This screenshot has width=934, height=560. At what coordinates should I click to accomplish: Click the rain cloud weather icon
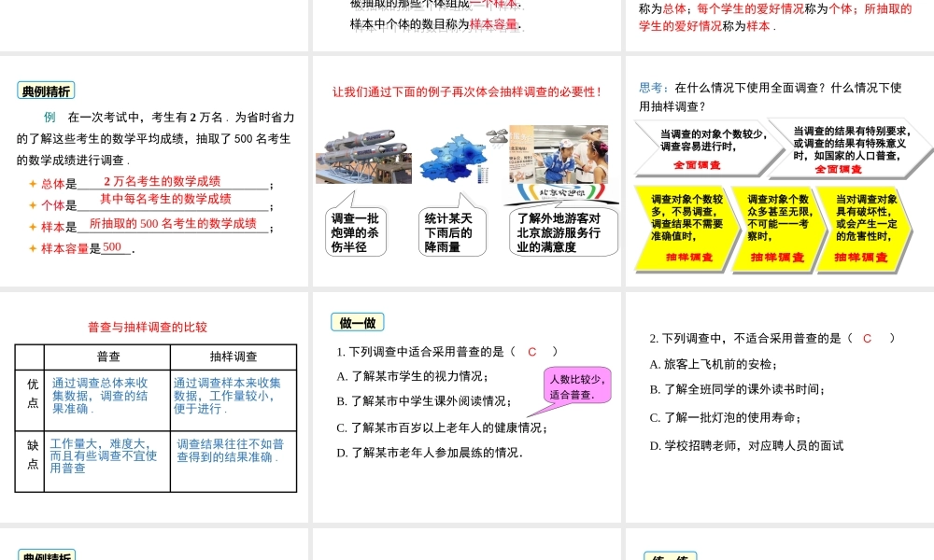click(498, 136)
